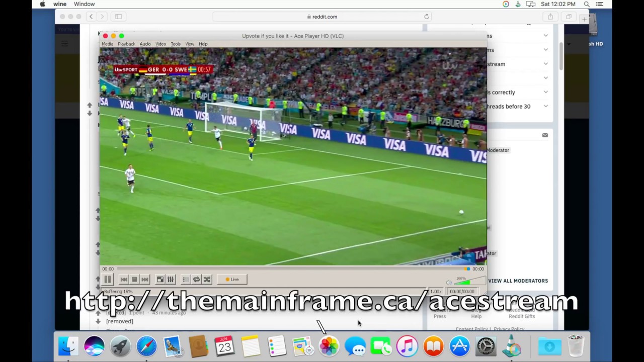This screenshot has height=362, width=644.
Task: Open iTunes from the Dock
Action: pos(407,346)
